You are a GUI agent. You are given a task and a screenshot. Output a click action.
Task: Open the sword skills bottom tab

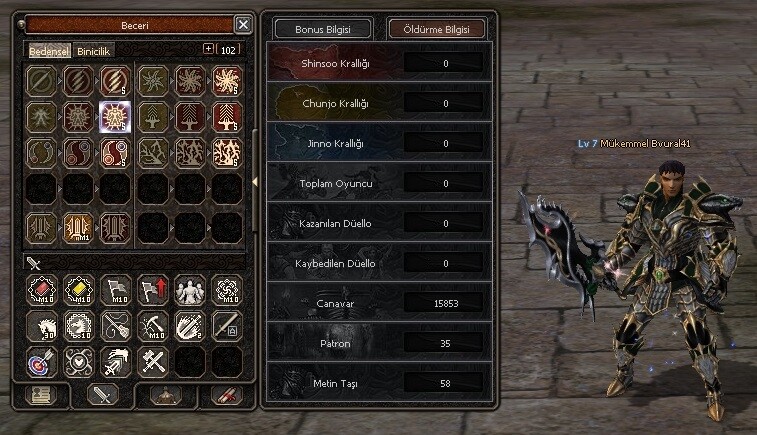[x=102, y=394]
